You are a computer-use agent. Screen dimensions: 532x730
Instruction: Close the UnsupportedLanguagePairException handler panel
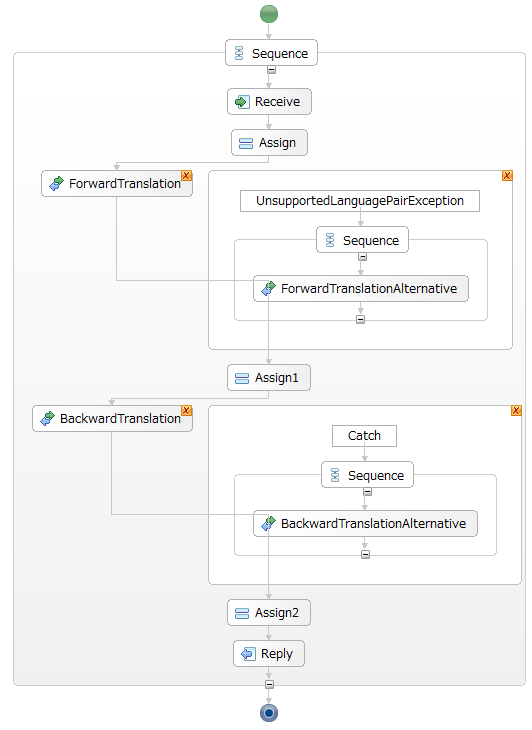coord(507,176)
